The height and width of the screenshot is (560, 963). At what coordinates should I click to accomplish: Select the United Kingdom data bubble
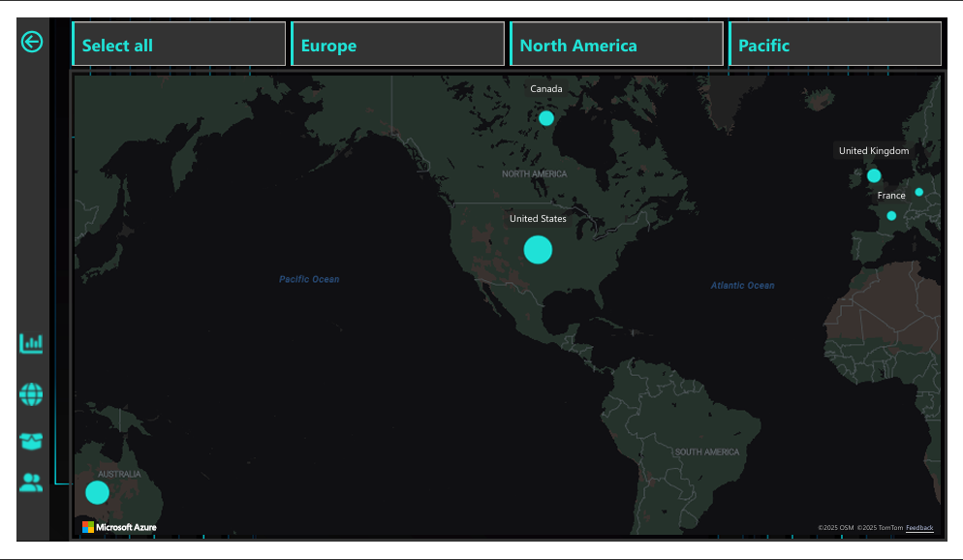pos(874,175)
